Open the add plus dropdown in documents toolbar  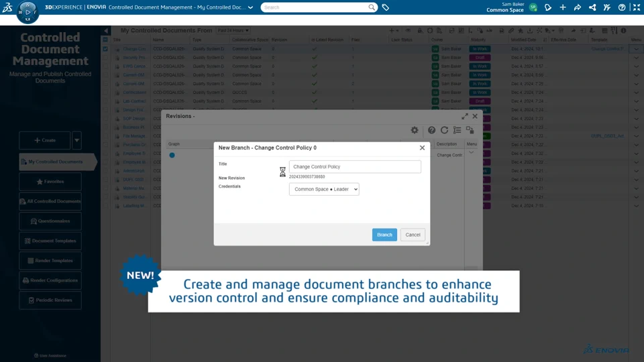(x=394, y=31)
